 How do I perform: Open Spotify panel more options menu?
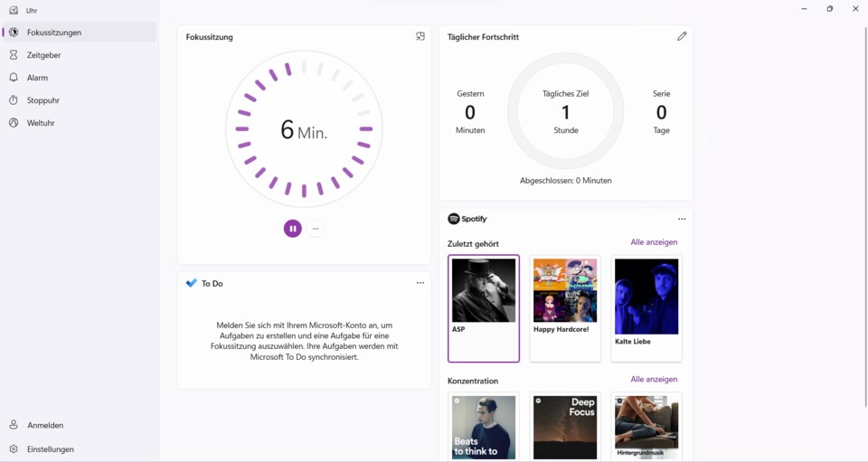click(x=682, y=219)
